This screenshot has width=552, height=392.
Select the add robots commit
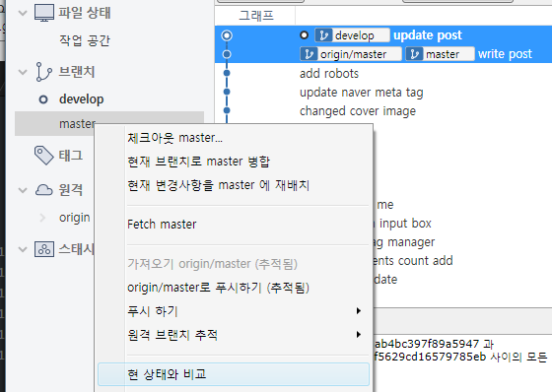coord(329,74)
